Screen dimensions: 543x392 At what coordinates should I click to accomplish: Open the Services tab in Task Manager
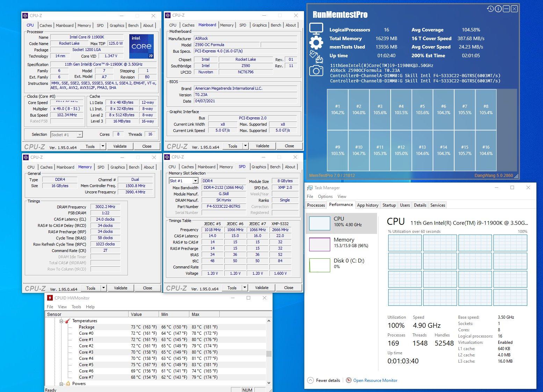pos(438,205)
